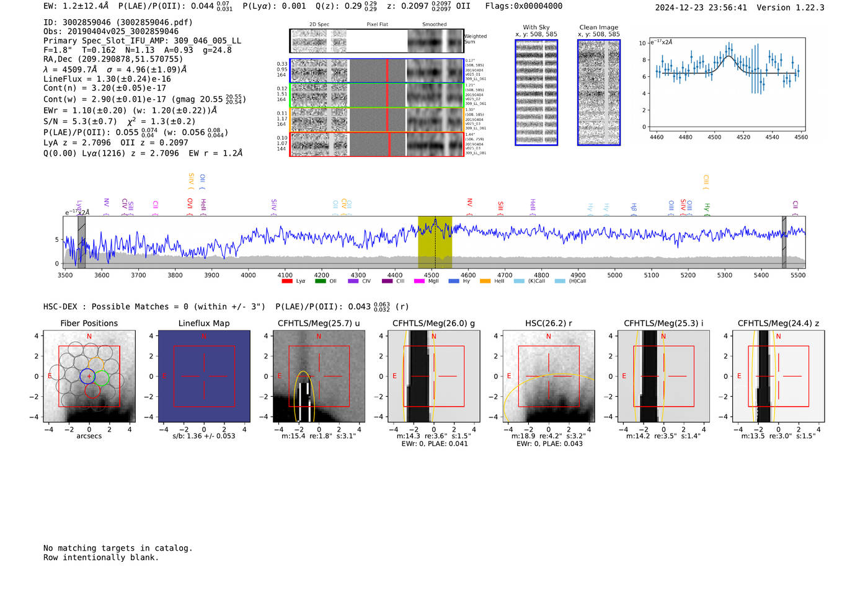868x591 pixels.
Task: Open the Gaussian emission line fit plot
Action: pos(727,84)
